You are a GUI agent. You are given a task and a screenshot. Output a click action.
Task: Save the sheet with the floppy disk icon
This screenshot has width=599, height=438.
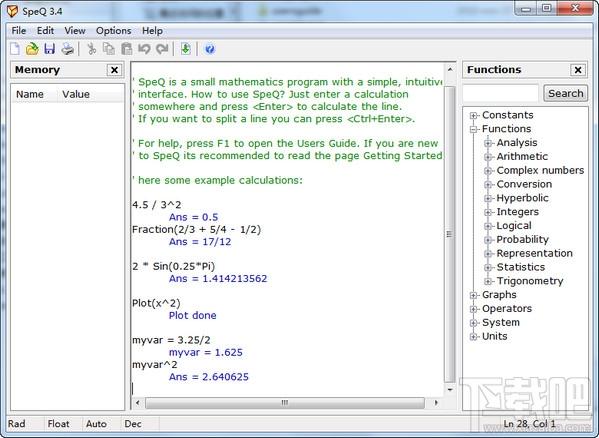50,49
